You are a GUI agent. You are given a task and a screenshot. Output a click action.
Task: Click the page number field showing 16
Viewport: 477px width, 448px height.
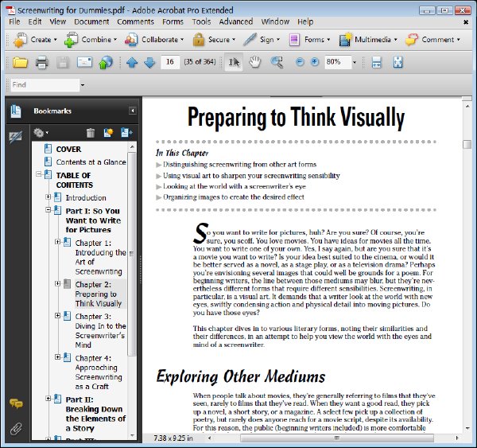pos(170,62)
